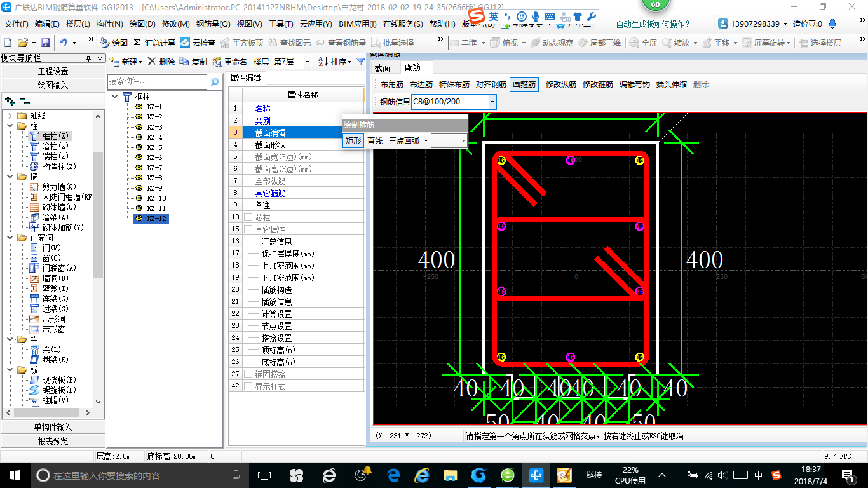Switch to the 截面 tab
The image size is (868, 488).
[383, 67]
